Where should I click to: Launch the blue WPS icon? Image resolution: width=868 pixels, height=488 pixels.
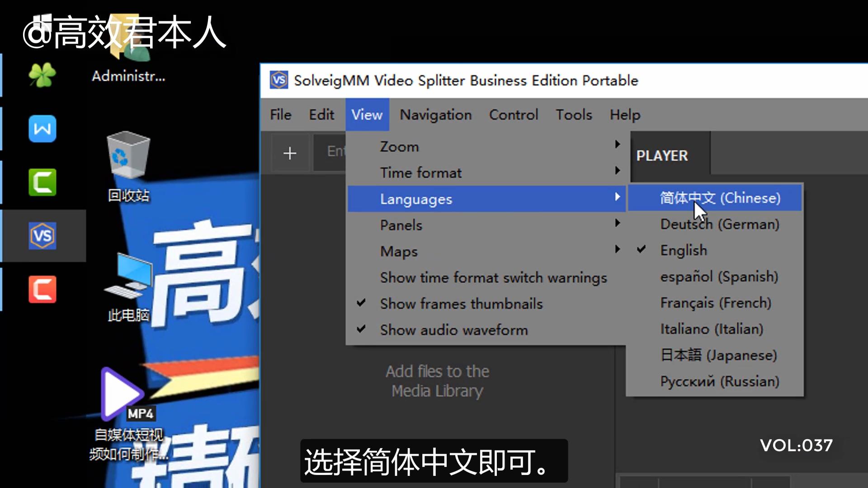tap(42, 129)
